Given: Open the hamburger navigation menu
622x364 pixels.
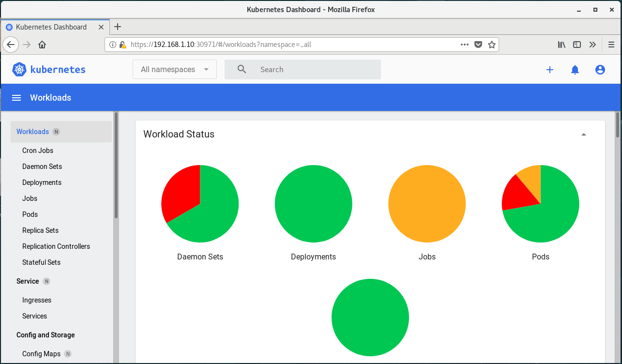Looking at the screenshot, I should 16,98.
